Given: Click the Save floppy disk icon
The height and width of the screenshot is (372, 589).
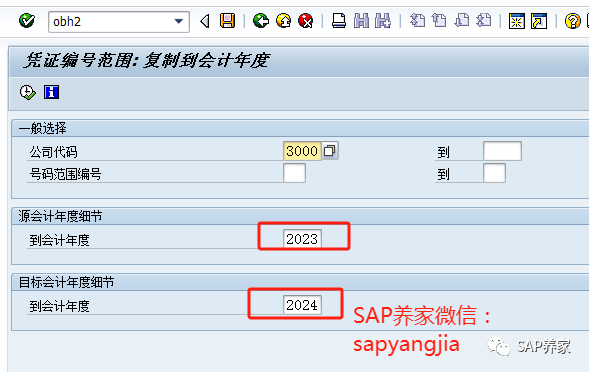Looking at the screenshot, I should pyautogui.click(x=228, y=21).
